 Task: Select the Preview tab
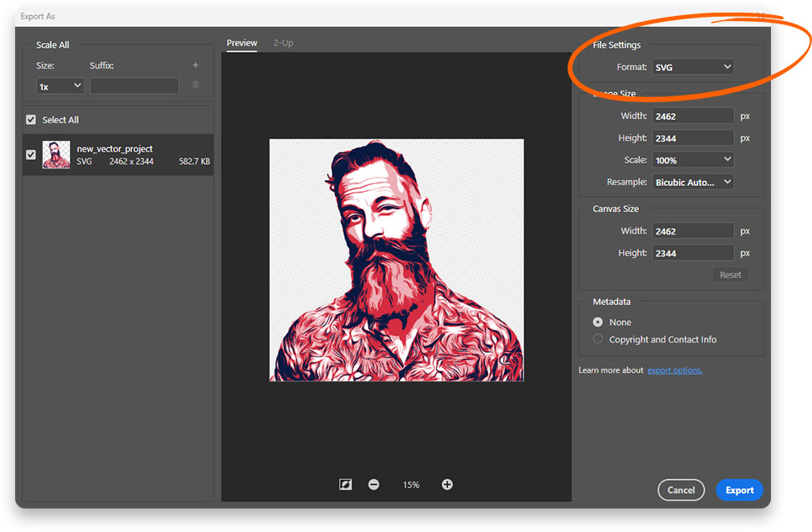click(242, 43)
